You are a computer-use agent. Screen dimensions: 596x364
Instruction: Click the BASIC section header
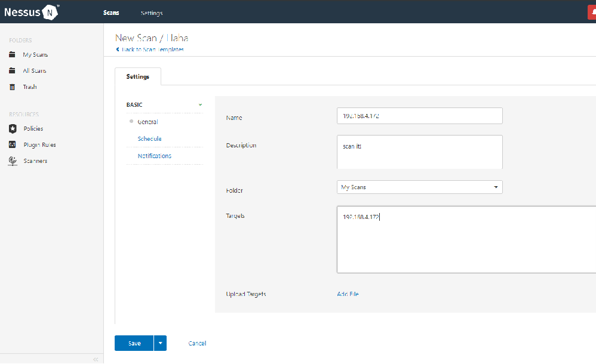pyautogui.click(x=134, y=105)
